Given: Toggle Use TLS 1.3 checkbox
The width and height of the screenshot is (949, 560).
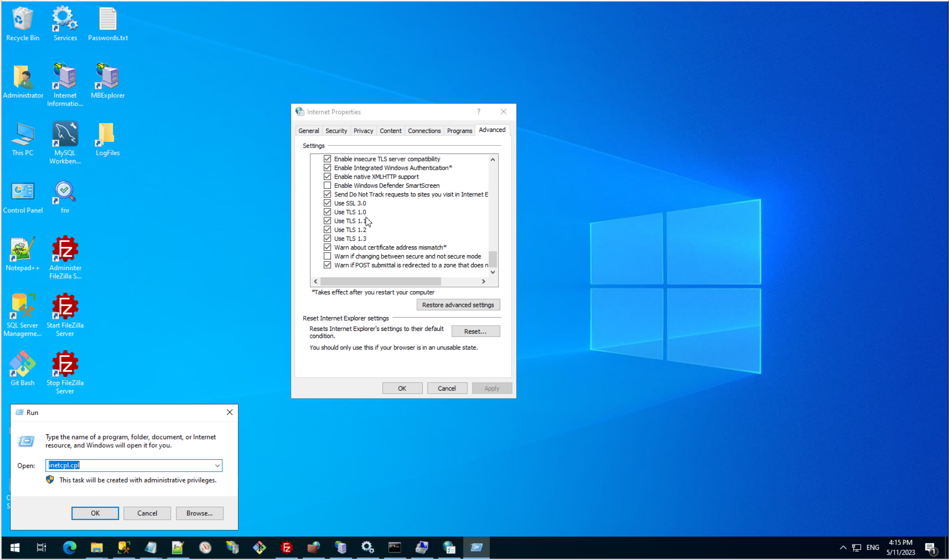Looking at the screenshot, I should click(327, 238).
